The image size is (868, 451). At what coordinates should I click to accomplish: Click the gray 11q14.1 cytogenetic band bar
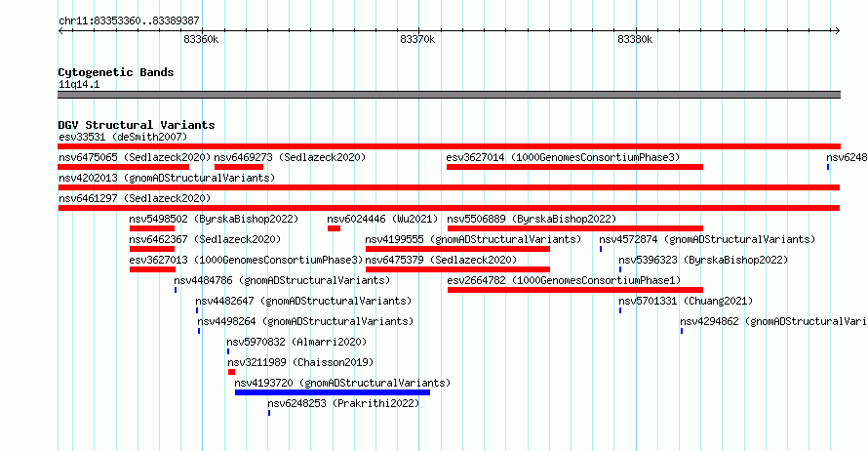[x=449, y=95]
